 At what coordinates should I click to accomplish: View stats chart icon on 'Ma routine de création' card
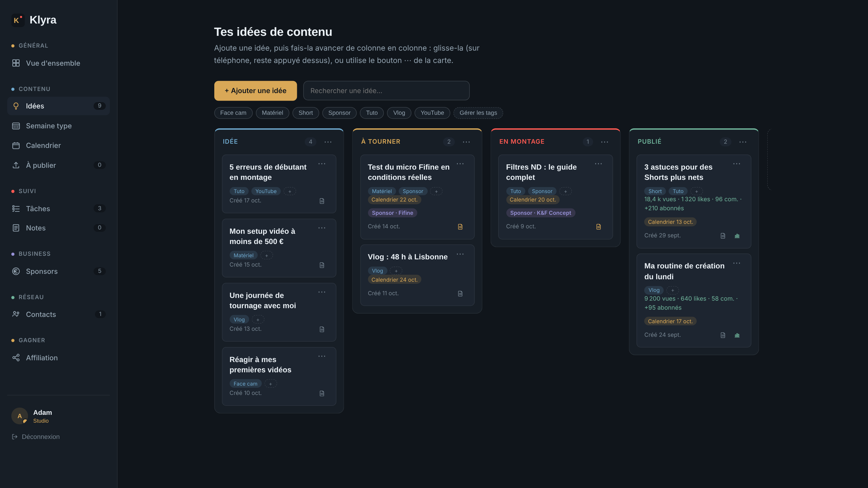click(x=737, y=335)
